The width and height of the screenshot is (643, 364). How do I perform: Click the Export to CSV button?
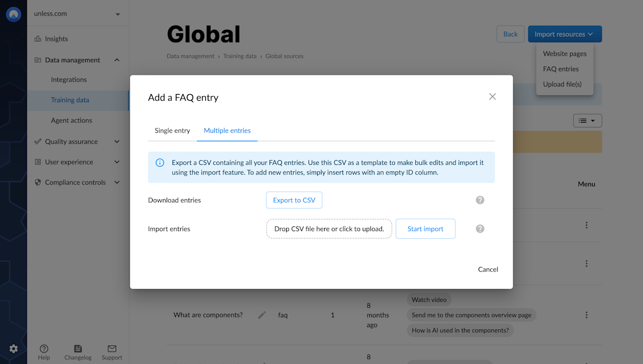click(x=294, y=200)
